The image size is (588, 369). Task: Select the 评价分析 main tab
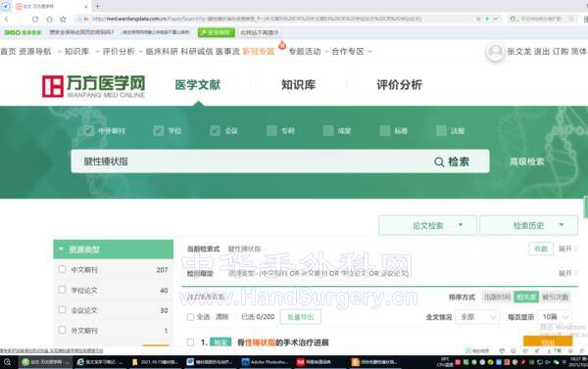click(400, 84)
